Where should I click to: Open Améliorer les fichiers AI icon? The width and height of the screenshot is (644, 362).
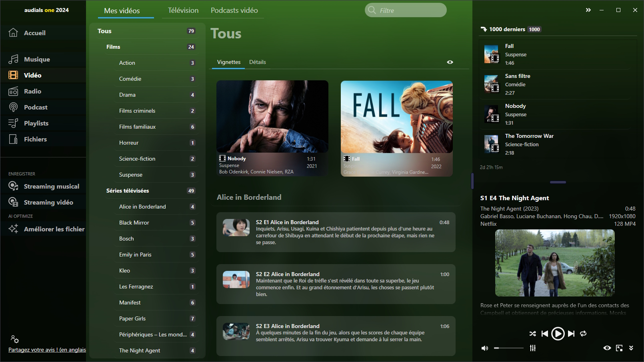(13, 229)
